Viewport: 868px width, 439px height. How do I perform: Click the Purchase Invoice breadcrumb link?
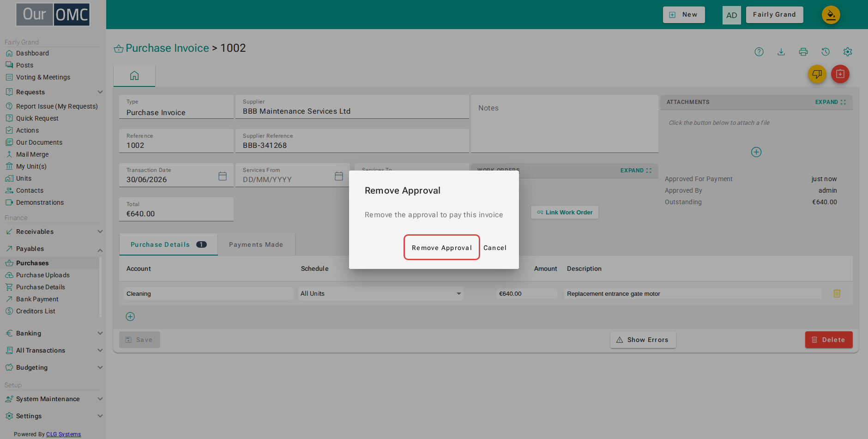pos(167,48)
